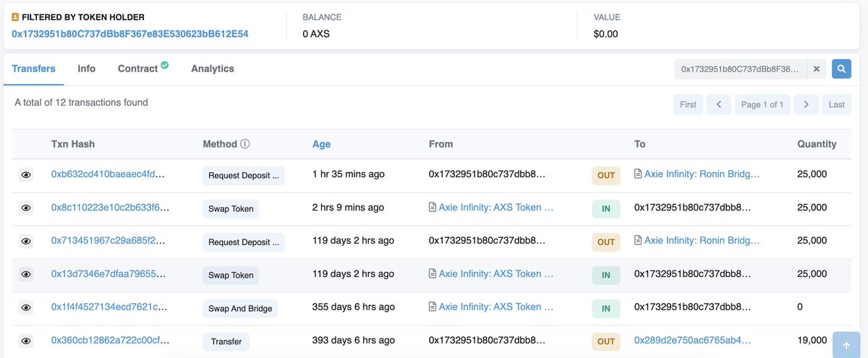Viewport: 868px width, 358px height.
Task: Click the Page 1 of 1 indicator
Action: coord(762,105)
